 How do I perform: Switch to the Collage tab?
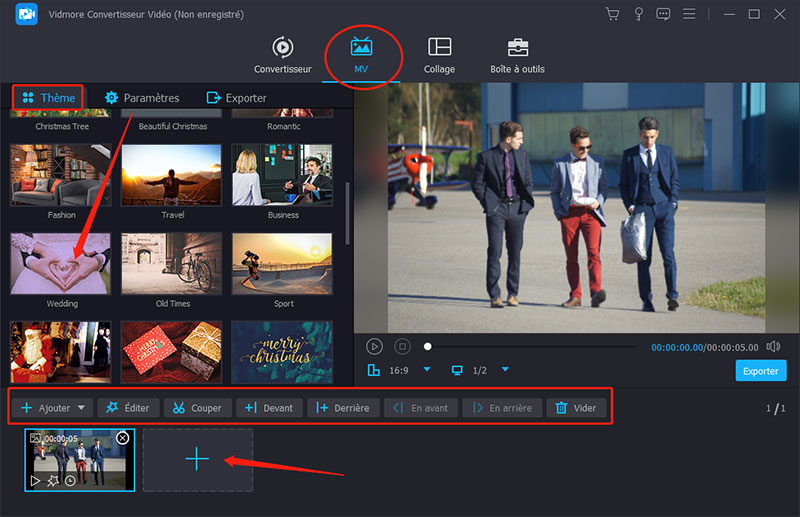[438, 55]
